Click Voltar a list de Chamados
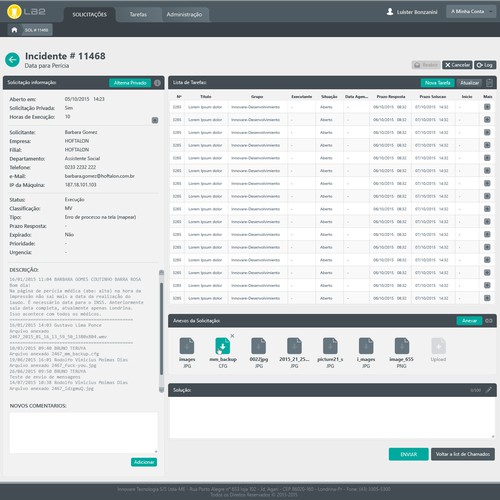This screenshot has height=500, width=500. [463, 454]
